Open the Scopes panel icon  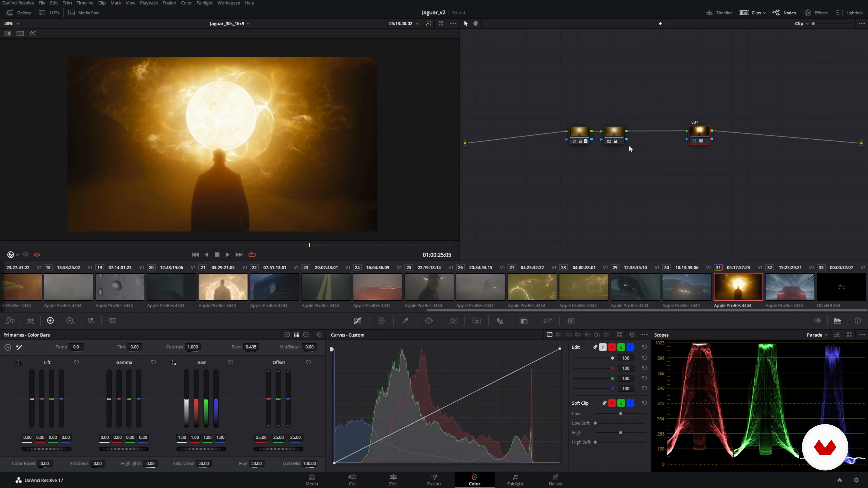point(837,321)
